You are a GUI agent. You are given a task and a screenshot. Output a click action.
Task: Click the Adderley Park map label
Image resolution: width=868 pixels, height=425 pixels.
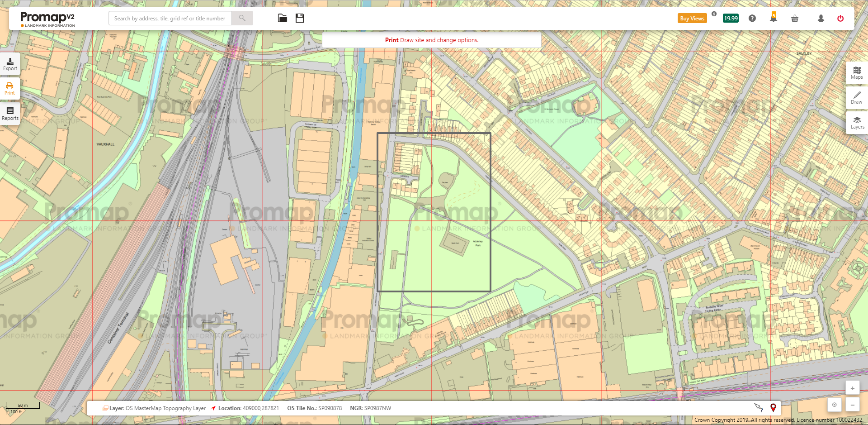[x=478, y=243]
